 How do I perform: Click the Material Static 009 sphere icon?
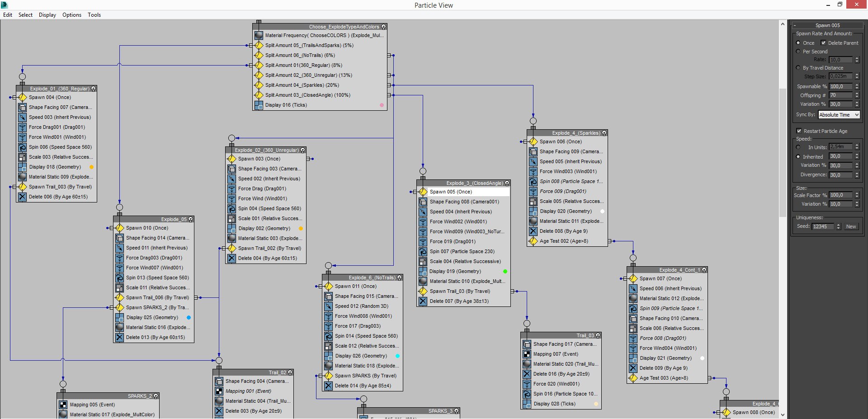[x=22, y=177]
